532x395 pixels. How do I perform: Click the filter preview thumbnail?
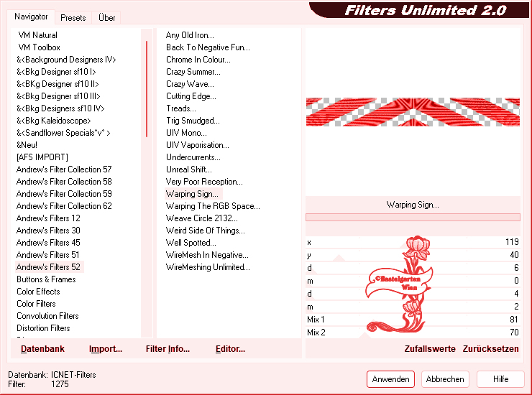tap(413, 112)
